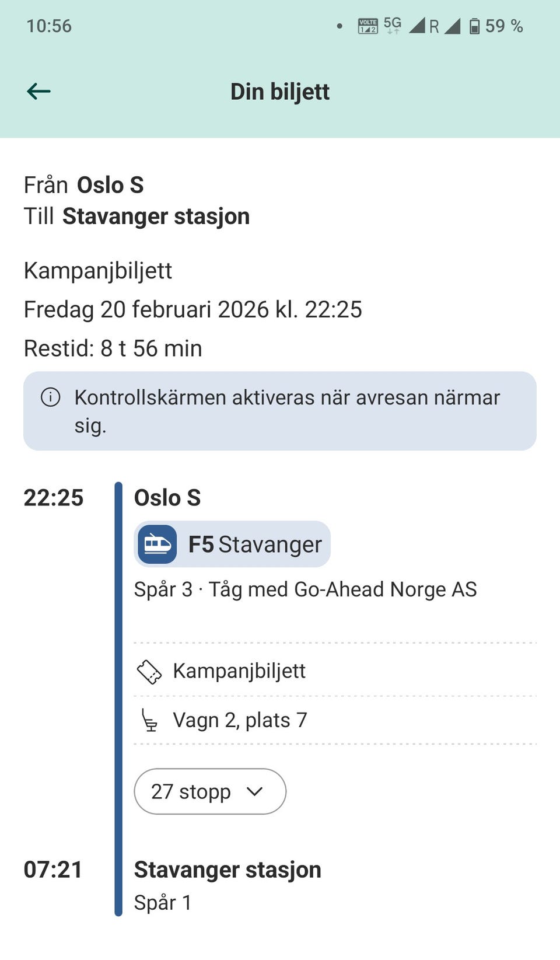This screenshot has height=960, width=560.
Task: Tap the Din biljett page title
Action: click(x=280, y=92)
